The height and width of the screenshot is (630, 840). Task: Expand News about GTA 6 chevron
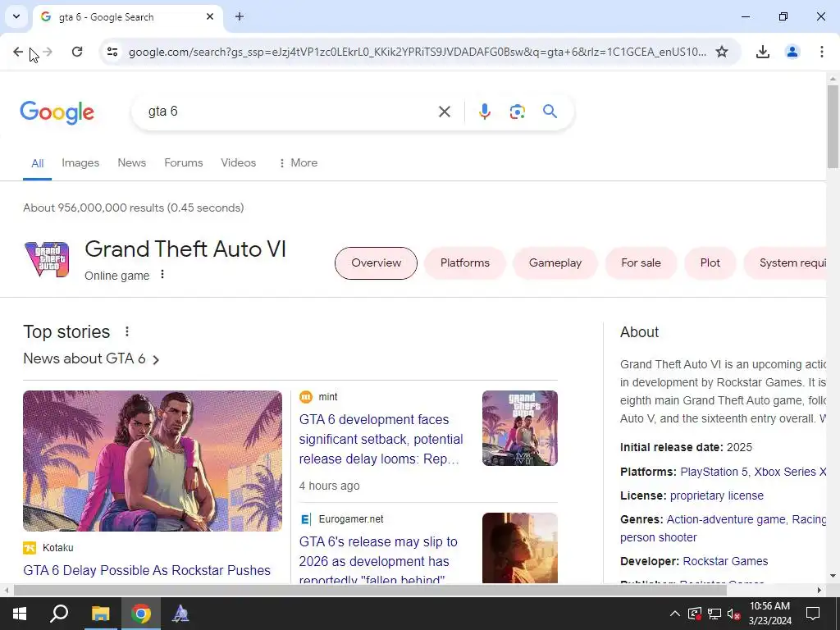[x=156, y=359]
